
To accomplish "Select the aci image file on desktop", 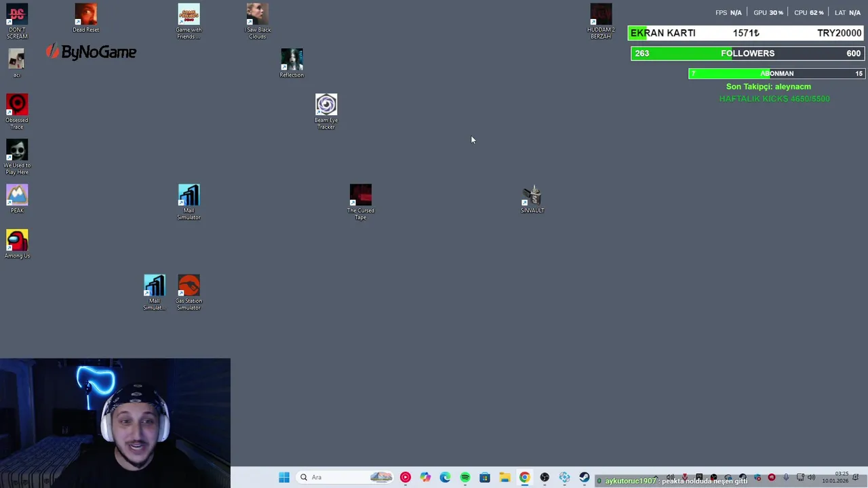I will [x=17, y=63].
